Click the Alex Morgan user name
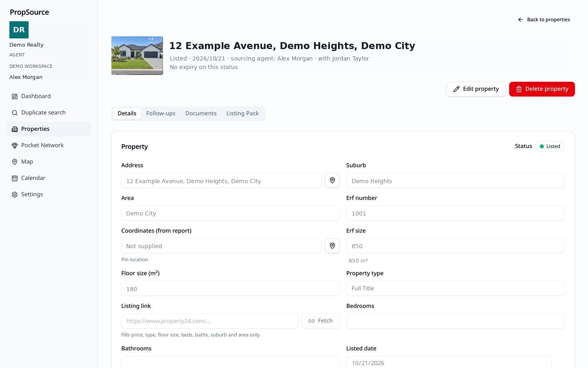Image resolution: width=588 pixels, height=368 pixels. pos(26,77)
